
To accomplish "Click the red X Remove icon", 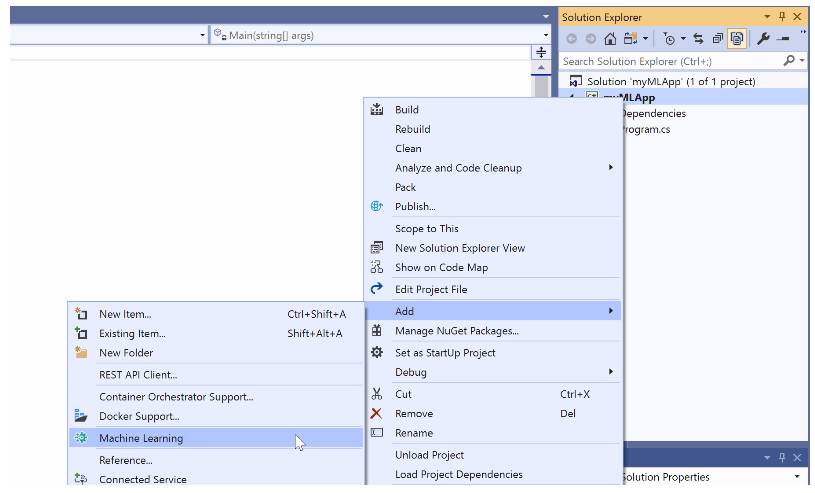I will [x=376, y=413].
